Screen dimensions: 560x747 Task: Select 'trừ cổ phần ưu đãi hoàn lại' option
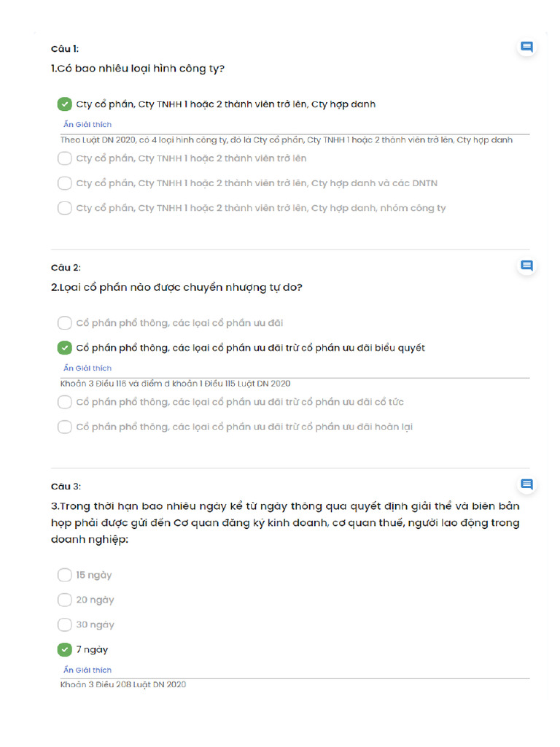(64, 427)
